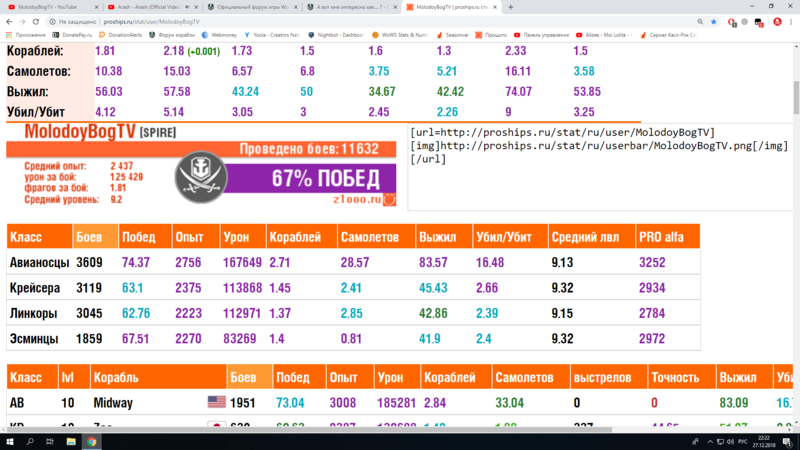Switch to the Arash Official Video tab
800x450 pixels.
click(150, 6)
